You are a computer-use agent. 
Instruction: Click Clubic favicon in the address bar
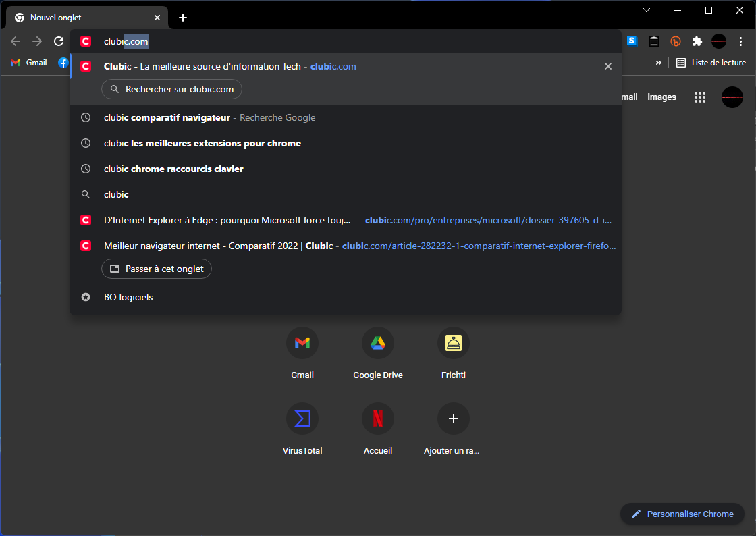tap(86, 41)
